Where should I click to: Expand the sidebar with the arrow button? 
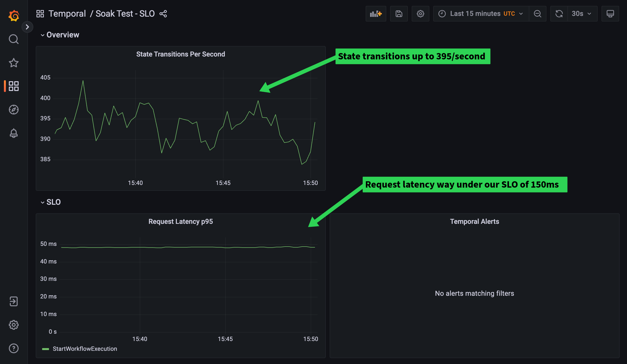pos(27,27)
